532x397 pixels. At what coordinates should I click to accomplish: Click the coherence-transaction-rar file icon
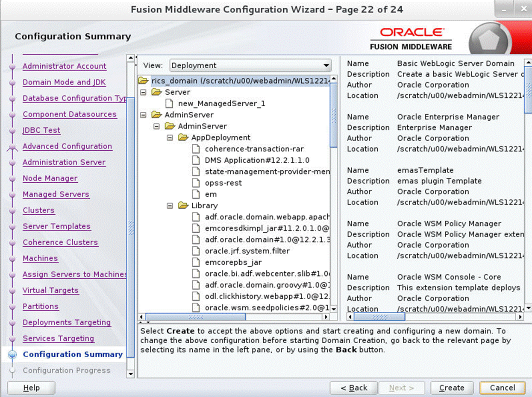coord(195,149)
